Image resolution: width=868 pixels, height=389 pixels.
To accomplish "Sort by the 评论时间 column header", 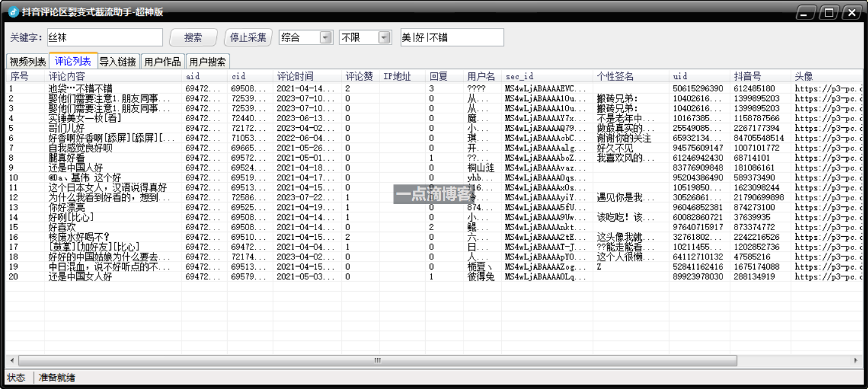I will 308,76.
